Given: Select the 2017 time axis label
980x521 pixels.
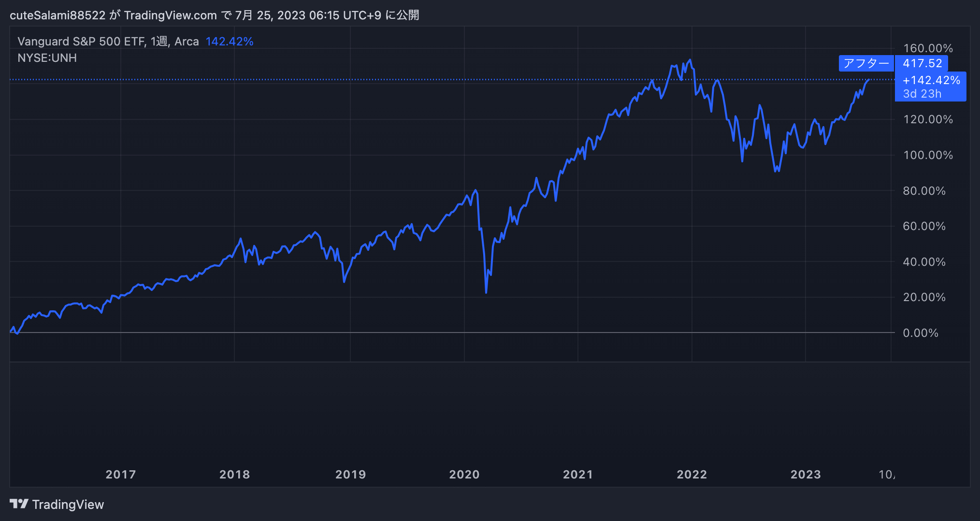Looking at the screenshot, I should 121,475.
